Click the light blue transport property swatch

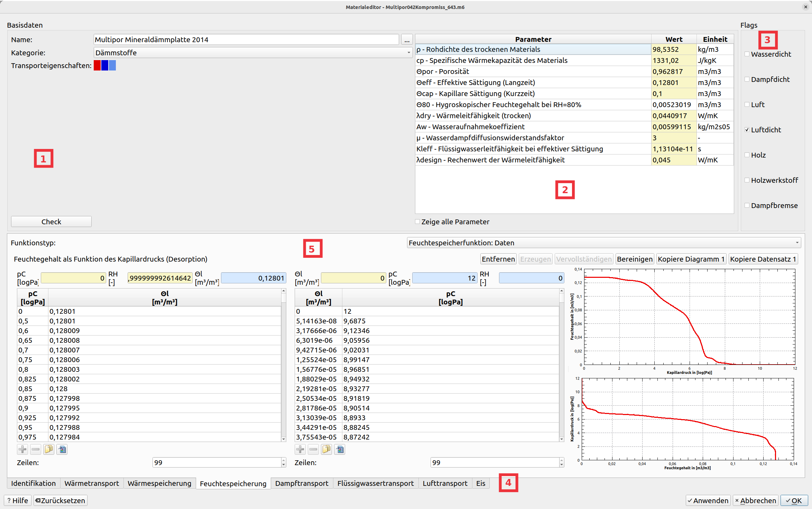pyautogui.click(x=112, y=65)
